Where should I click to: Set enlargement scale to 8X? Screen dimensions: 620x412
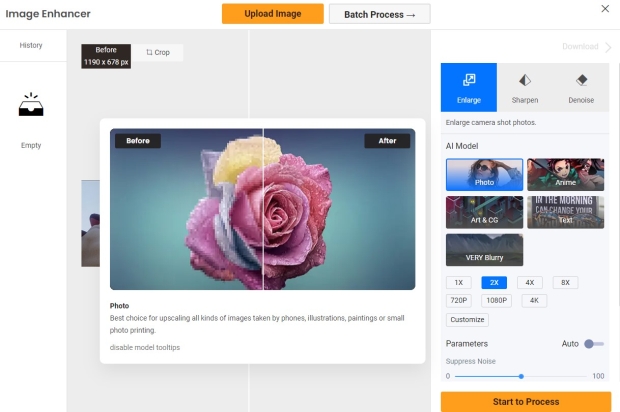[565, 283]
